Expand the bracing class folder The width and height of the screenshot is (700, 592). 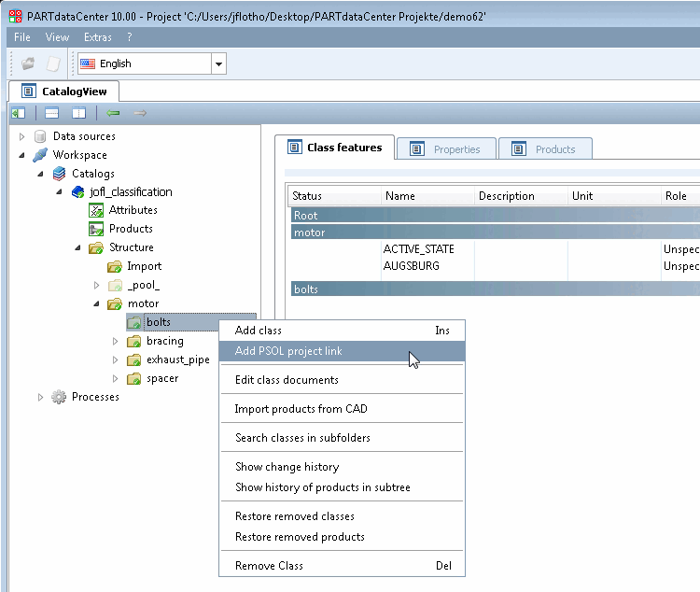(115, 342)
